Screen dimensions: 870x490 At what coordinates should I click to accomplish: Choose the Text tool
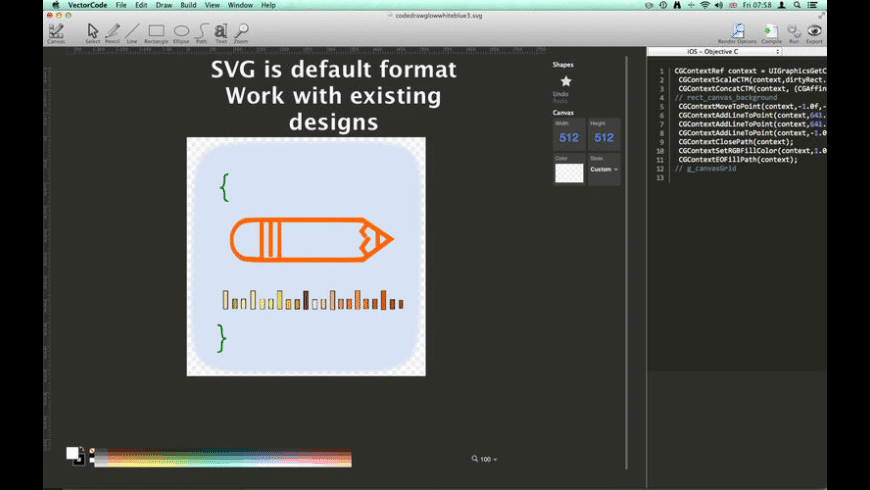221,33
